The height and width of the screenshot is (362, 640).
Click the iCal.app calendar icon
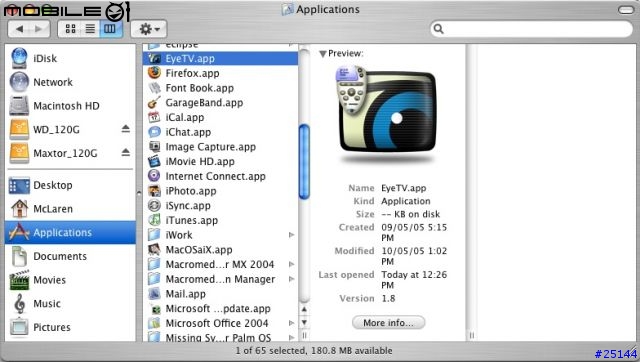point(154,117)
